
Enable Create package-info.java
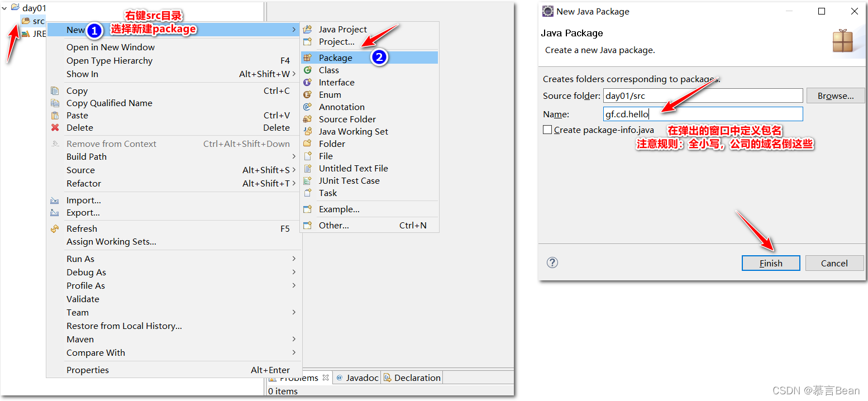(547, 130)
